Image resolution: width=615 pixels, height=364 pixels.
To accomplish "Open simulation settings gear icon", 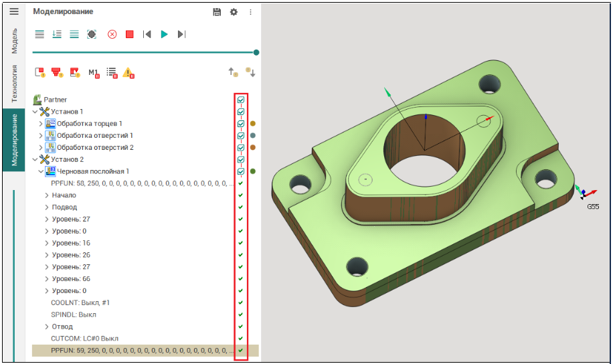I will [x=234, y=12].
